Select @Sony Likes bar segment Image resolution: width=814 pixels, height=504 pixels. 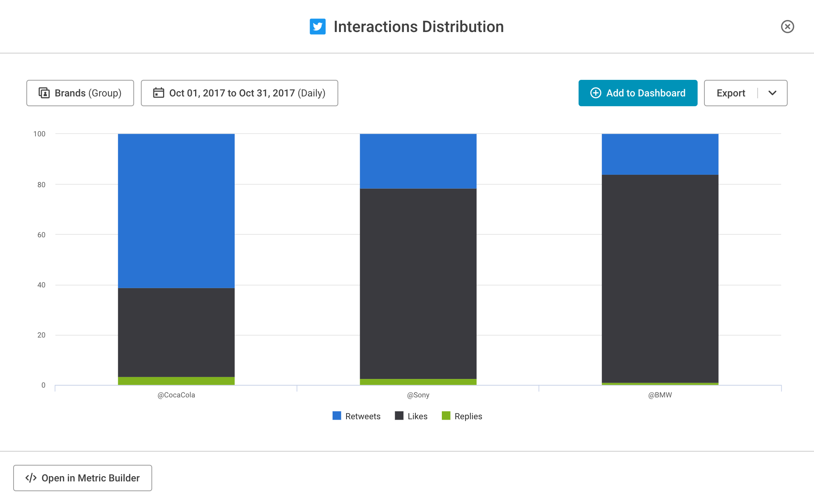418,284
